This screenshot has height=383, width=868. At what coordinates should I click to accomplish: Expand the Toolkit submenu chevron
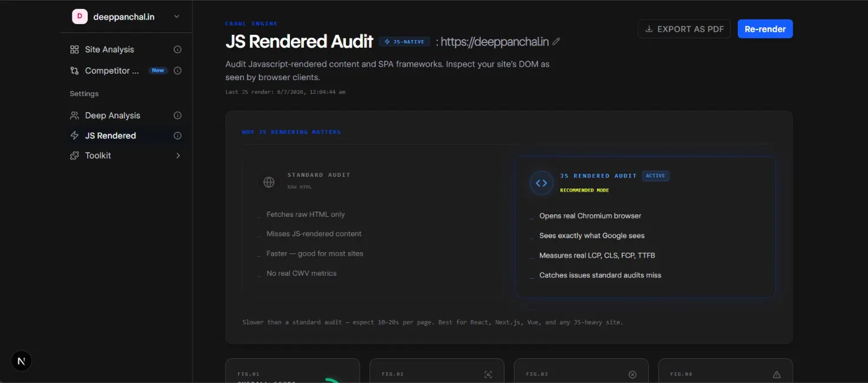pyautogui.click(x=178, y=156)
